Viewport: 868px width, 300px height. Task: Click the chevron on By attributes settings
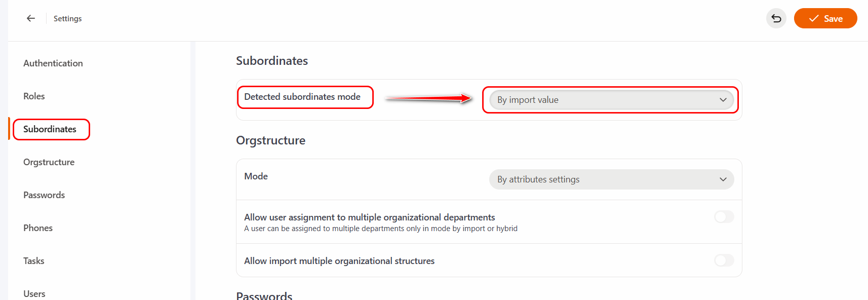pos(723,179)
